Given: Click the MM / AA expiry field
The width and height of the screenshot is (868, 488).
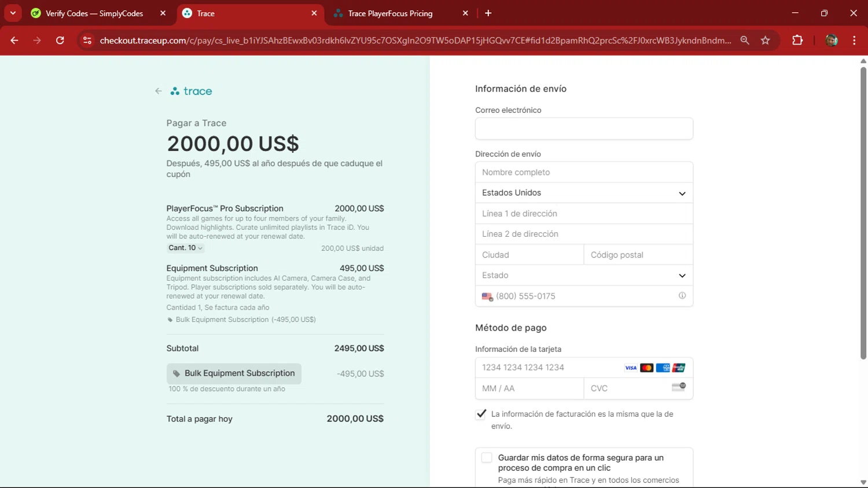Looking at the screenshot, I should click(529, 388).
